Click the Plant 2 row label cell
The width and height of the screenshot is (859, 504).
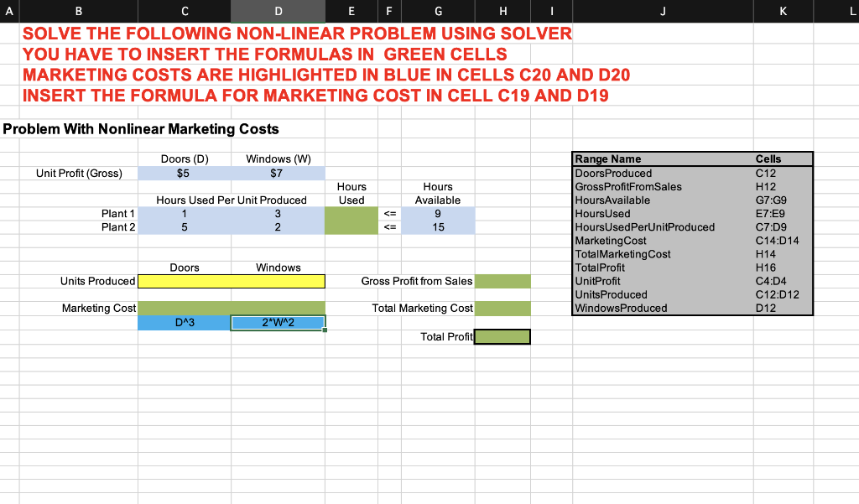(117, 226)
